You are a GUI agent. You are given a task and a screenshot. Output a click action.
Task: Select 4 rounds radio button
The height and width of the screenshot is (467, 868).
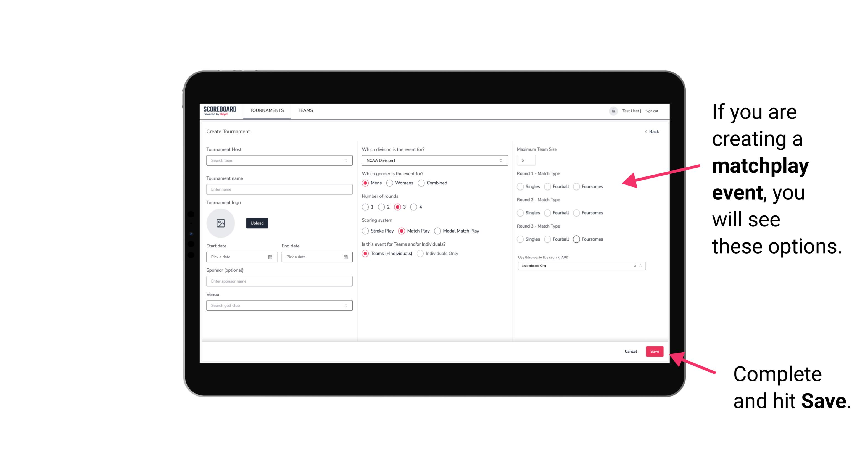coord(415,207)
